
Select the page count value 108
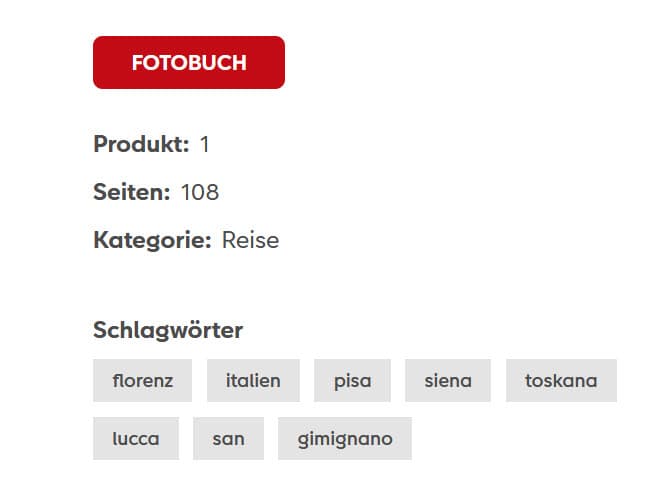[x=199, y=192]
